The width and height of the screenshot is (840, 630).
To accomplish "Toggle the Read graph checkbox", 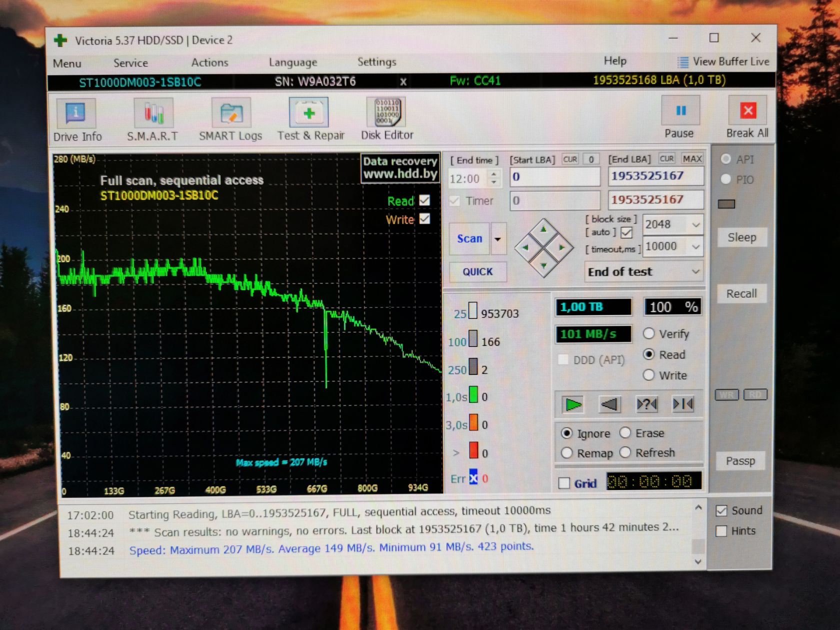I will point(424,200).
